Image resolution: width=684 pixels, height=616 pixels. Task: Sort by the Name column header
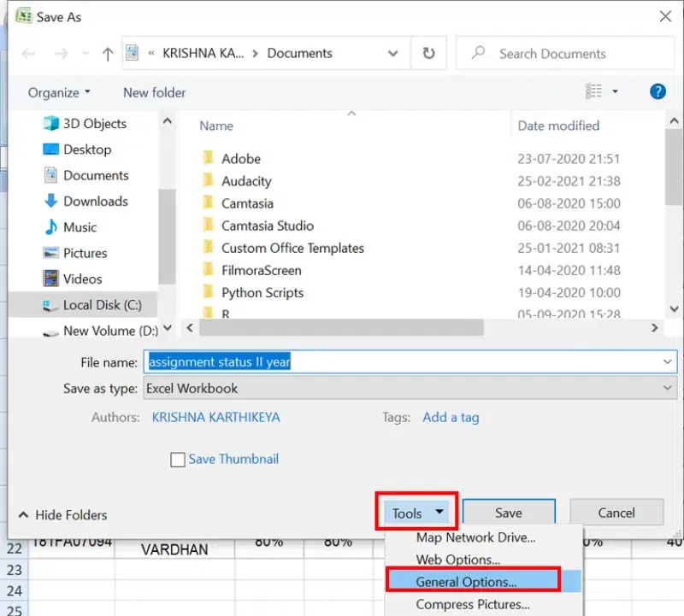click(x=216, y=126)
